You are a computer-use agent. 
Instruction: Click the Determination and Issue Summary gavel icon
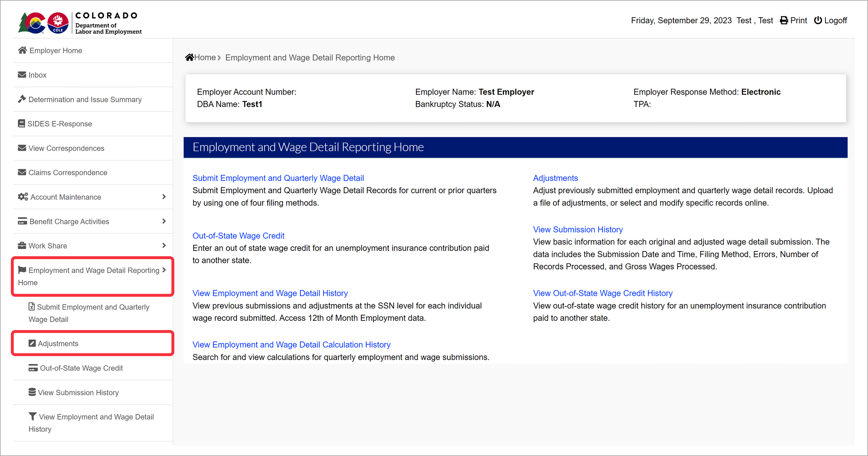click(x=22, y=99)
